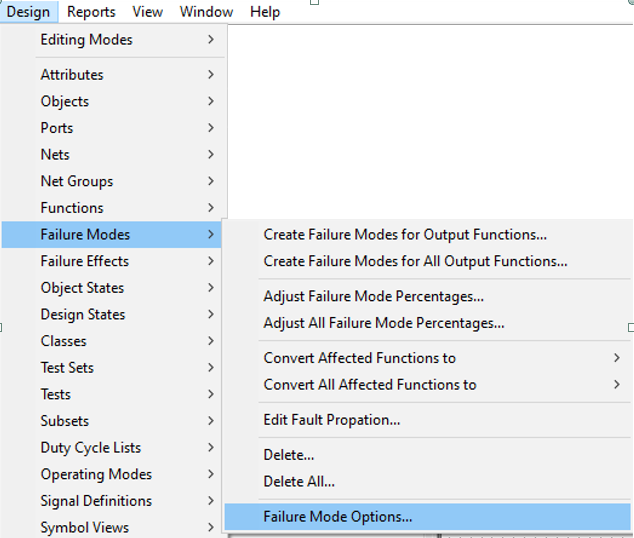This screenshot has width=634, height=538.
Task: Open the Net Groups submenu
Action: 112,181
